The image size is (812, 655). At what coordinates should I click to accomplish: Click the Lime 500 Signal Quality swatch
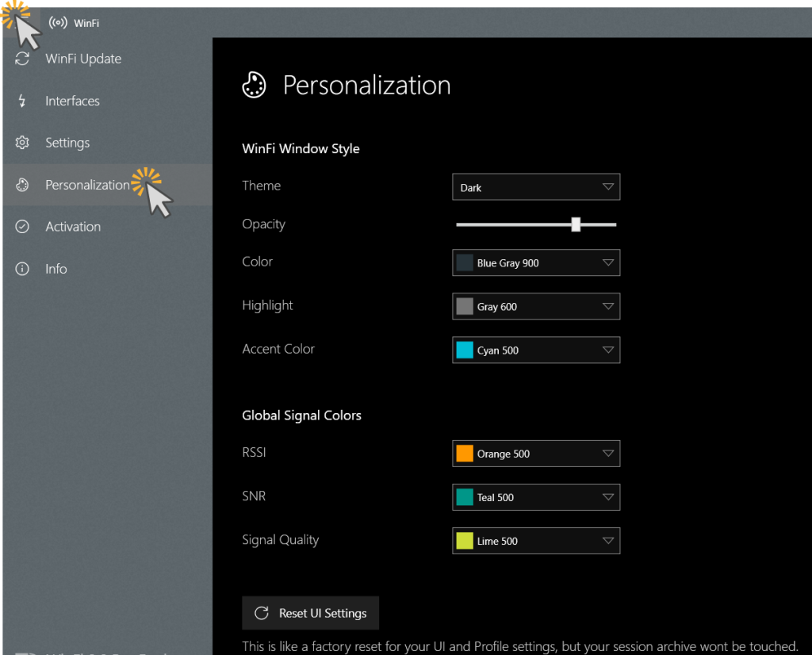click(x=465, y=541)
